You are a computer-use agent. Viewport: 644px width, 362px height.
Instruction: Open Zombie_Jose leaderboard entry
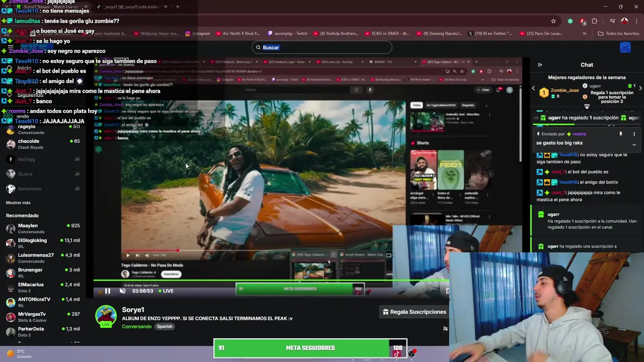pos(559,93)
